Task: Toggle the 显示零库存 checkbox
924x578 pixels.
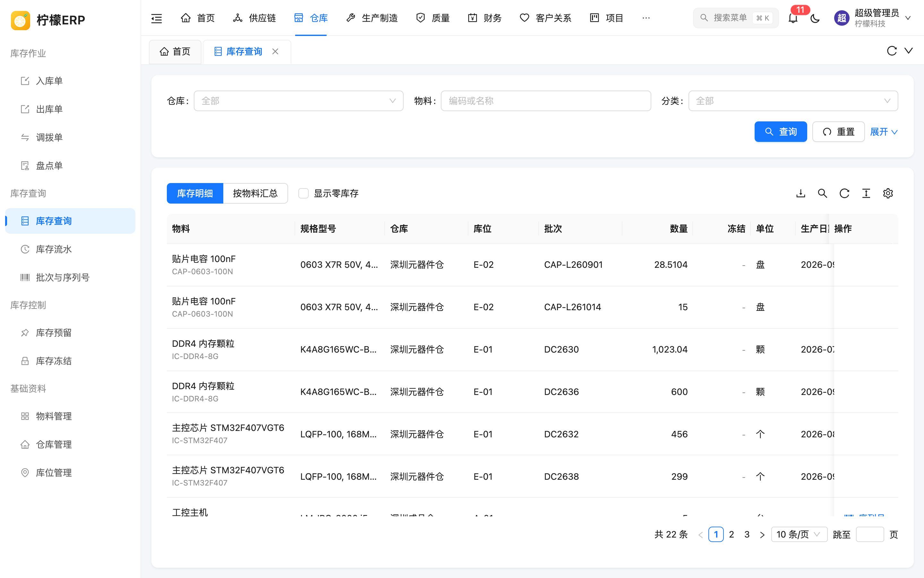Action: point(304,193)
